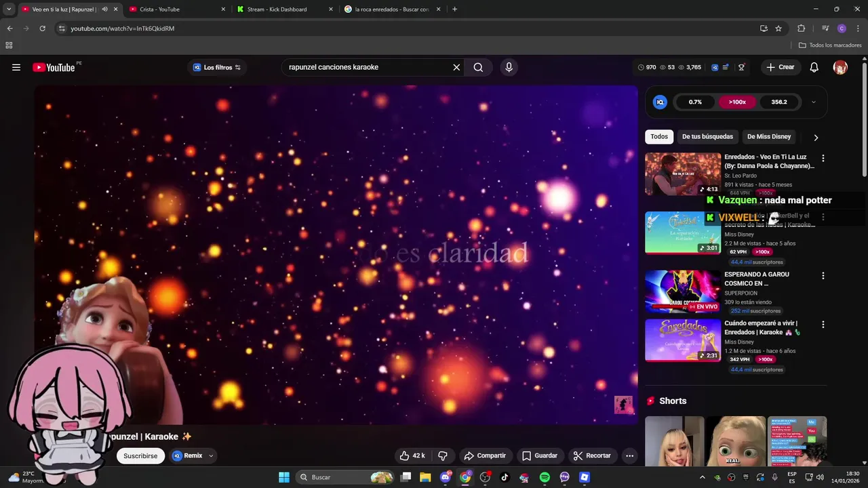This screenshot has height=488, width=868.
Task: Expand the vidIQ score panel chevron
Action: [x=814, y=102]
